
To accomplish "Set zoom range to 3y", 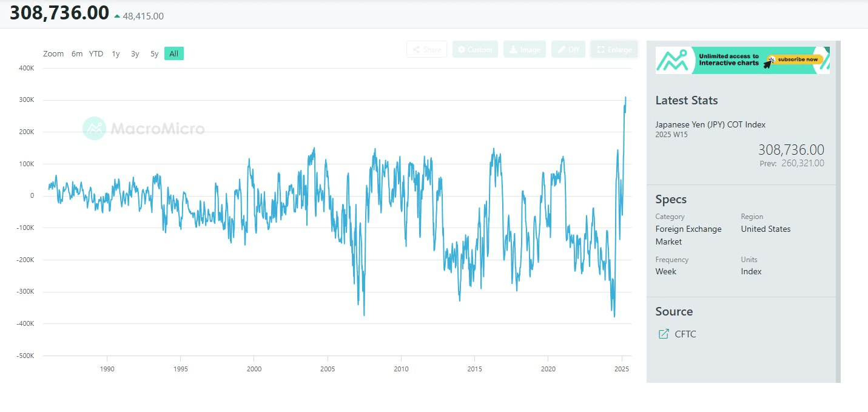I will (135, 53).
